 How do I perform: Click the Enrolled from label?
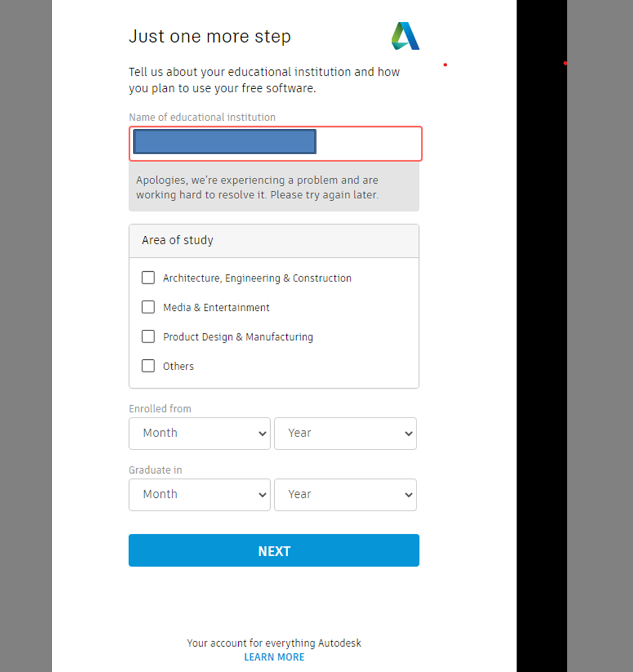(160, 409)
